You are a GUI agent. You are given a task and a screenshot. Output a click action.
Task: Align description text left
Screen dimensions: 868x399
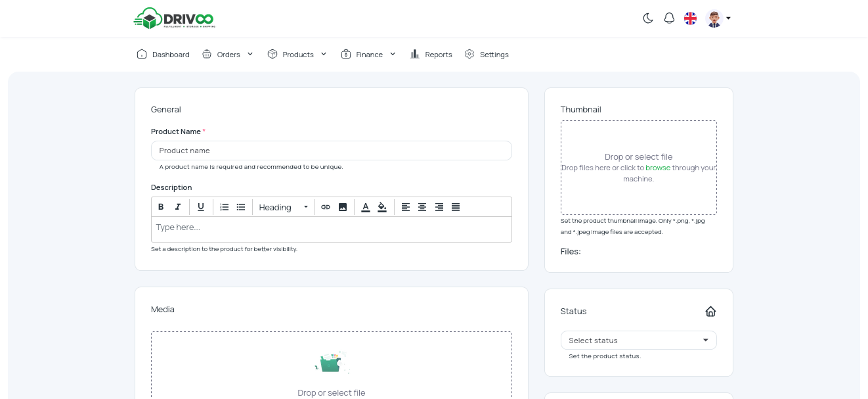click(406, 207)
